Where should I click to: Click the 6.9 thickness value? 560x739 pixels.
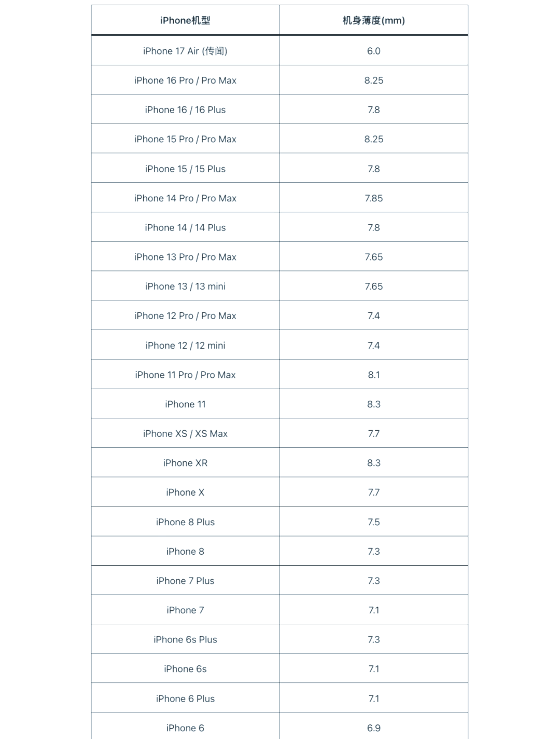pos(373,728)
